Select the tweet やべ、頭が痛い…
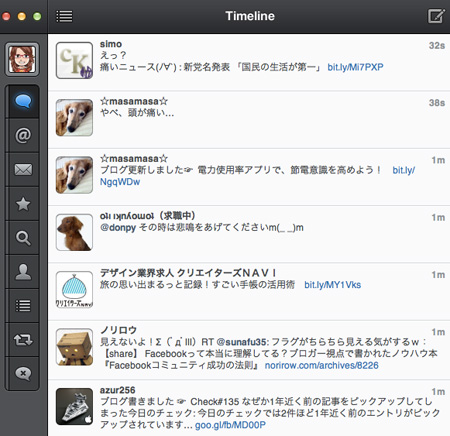The height and width of the screenshot is (436, 450). click(x=249, y=120)
